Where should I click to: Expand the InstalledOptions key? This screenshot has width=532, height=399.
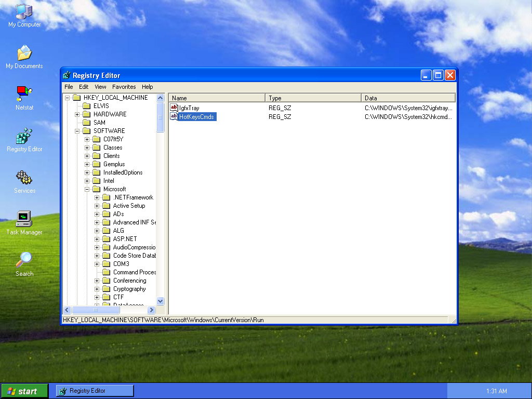pos(87,172)
